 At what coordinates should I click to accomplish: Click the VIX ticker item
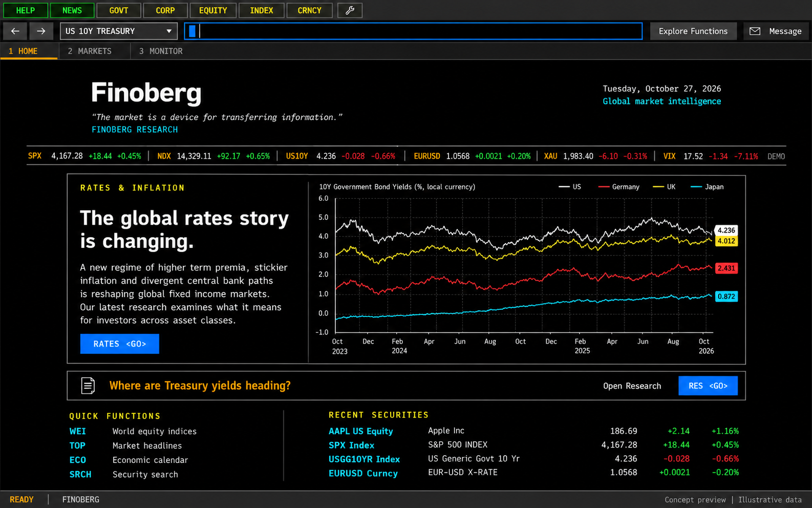pyautogui.click(x=711, y=156)
